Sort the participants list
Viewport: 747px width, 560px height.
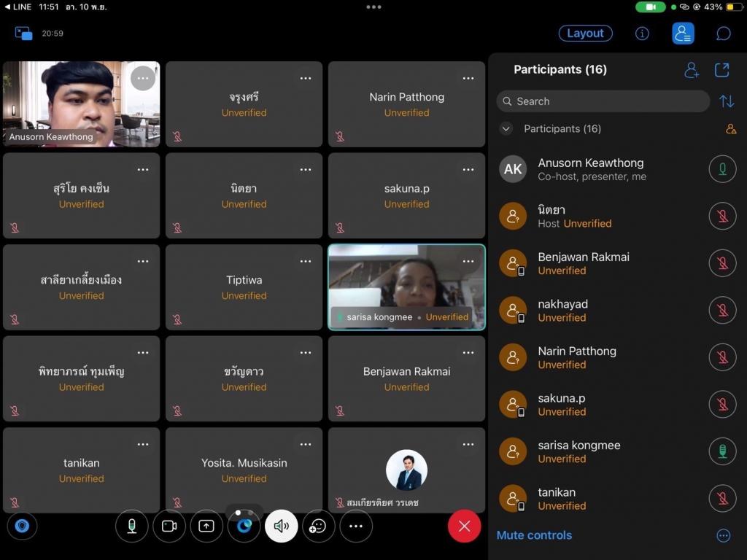point(727,101)
